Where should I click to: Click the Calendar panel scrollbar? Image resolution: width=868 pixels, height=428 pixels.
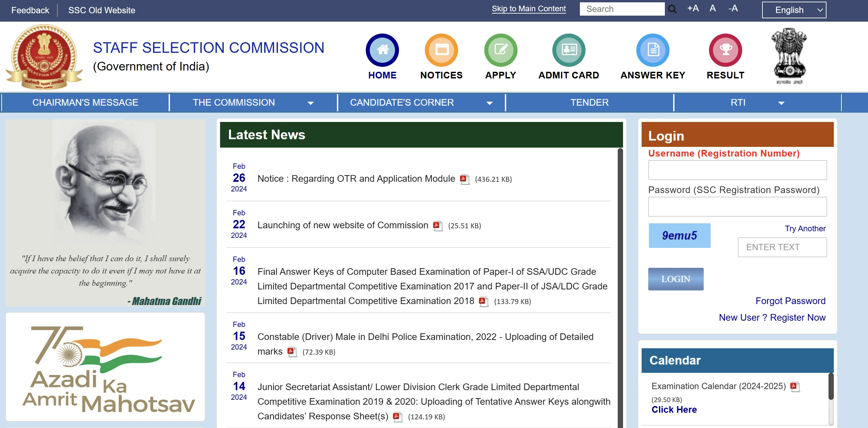[831, 387]
